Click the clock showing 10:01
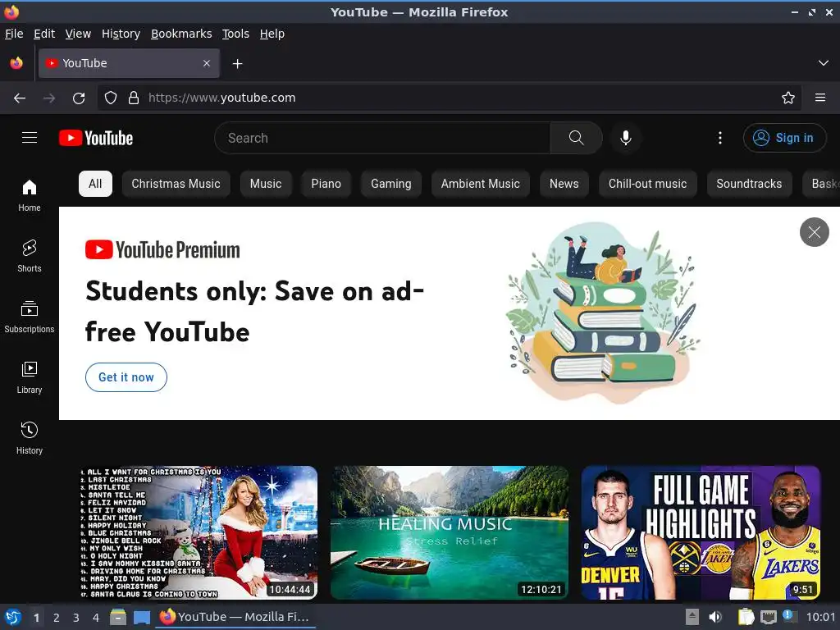The width and height of the screenshot is (840, 630). [820, 617]
